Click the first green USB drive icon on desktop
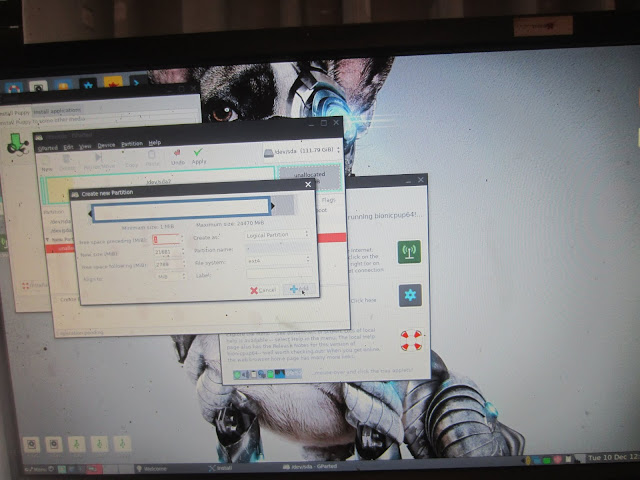Image resolution: width=640 pixels, height=480 pixels. (76, 444)
